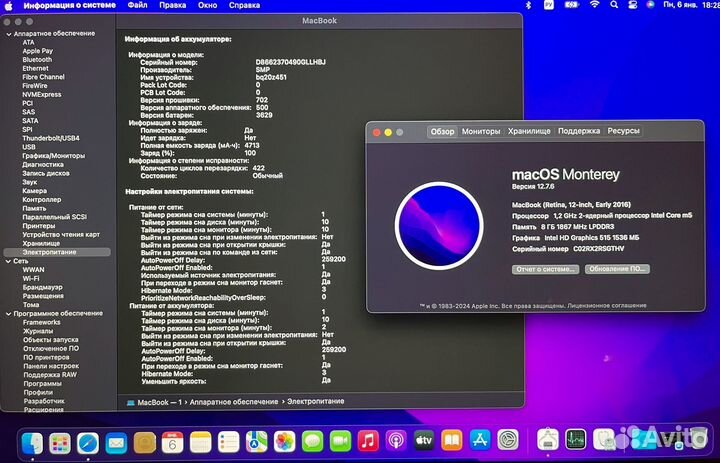The image size is (720, 463).
Task: Collapse the Аппаратное обеспечение section
Action: coord(9,34)
